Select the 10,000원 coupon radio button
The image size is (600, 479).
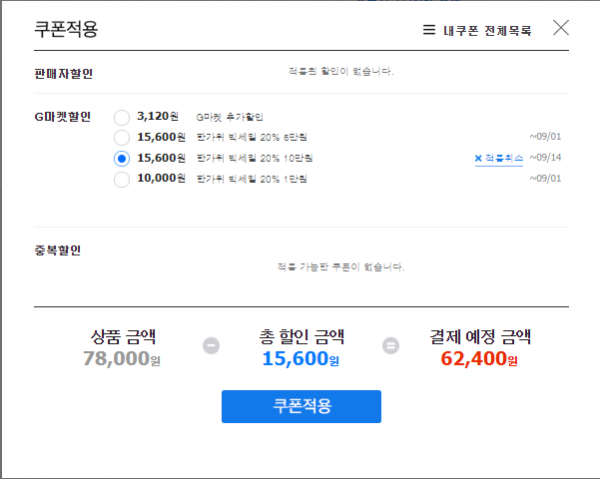(x=122, y=179)
